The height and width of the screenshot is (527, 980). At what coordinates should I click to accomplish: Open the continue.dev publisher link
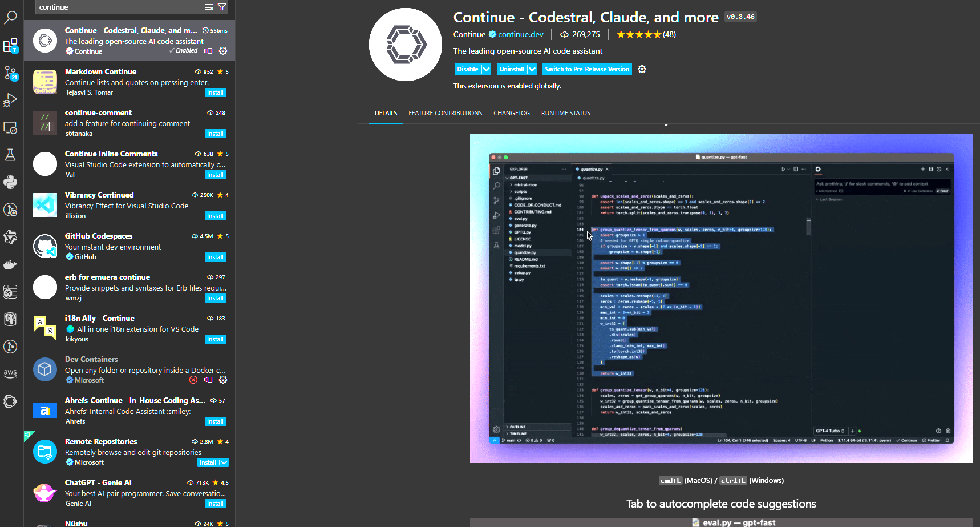[x=521, y=34]
